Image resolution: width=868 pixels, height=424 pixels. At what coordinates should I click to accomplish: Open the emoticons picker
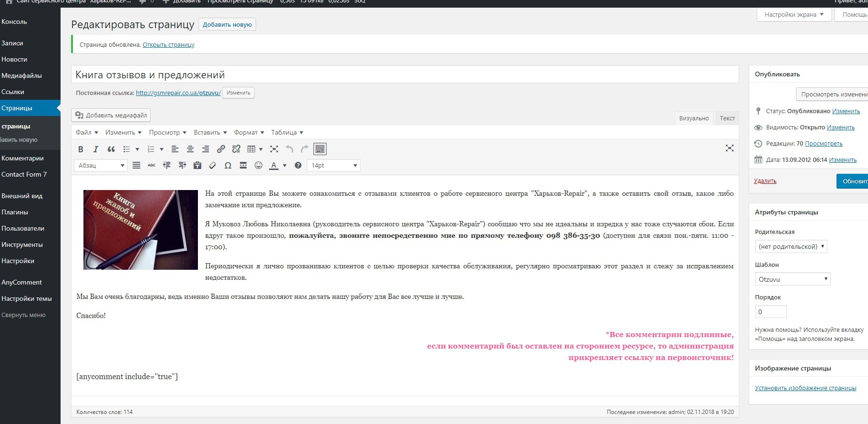coord(258,166)
